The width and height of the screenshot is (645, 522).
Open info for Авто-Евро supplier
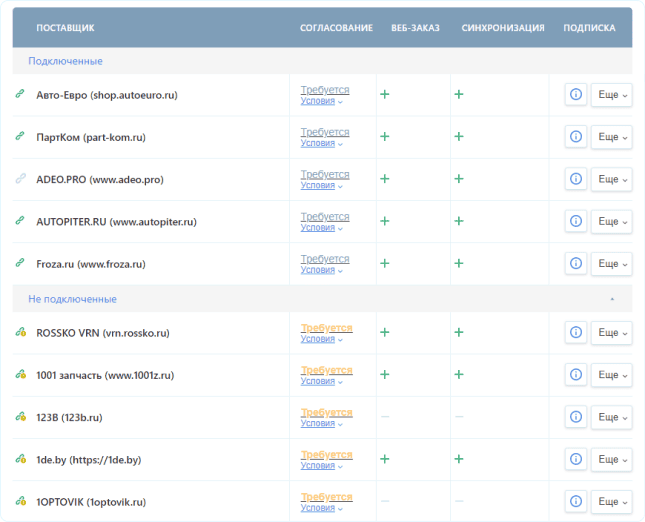(x=575, y=95)
